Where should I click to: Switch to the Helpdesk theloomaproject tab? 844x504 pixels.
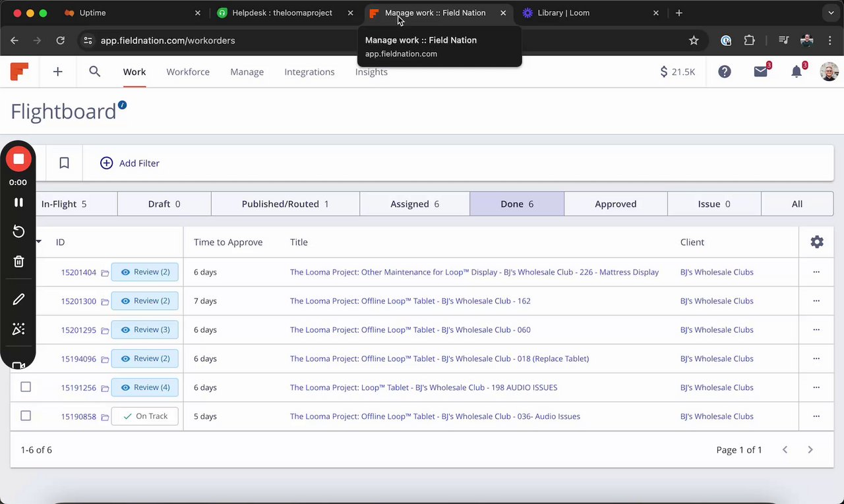(x=286, y=13)
